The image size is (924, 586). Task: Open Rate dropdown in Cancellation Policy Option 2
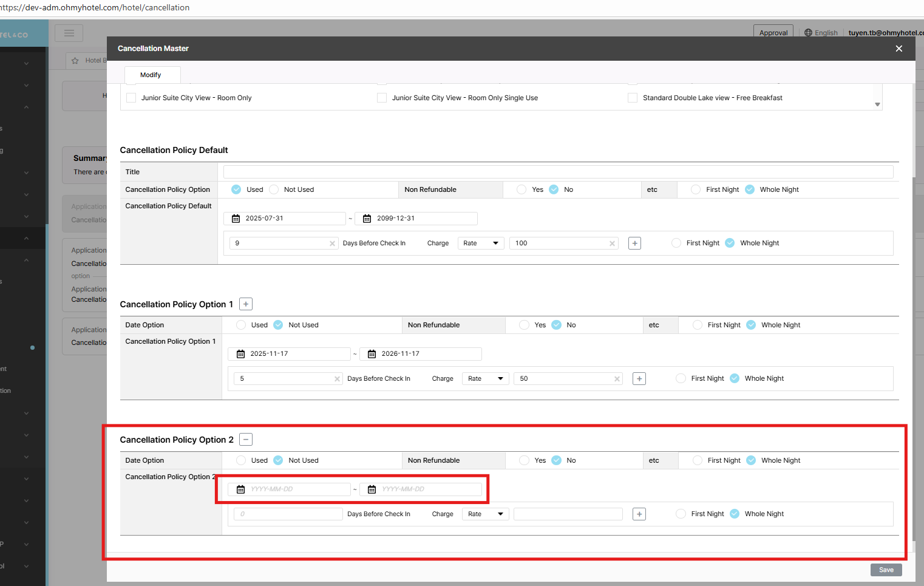[x=485, y=514]
